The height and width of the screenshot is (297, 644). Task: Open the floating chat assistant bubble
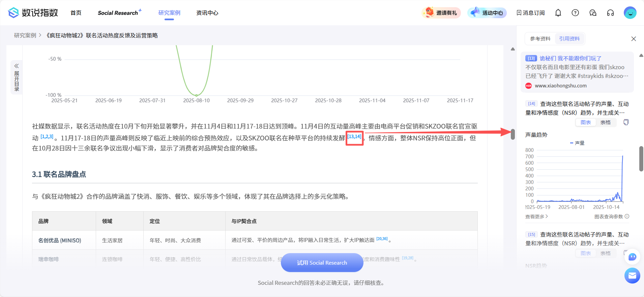(632, 257)
